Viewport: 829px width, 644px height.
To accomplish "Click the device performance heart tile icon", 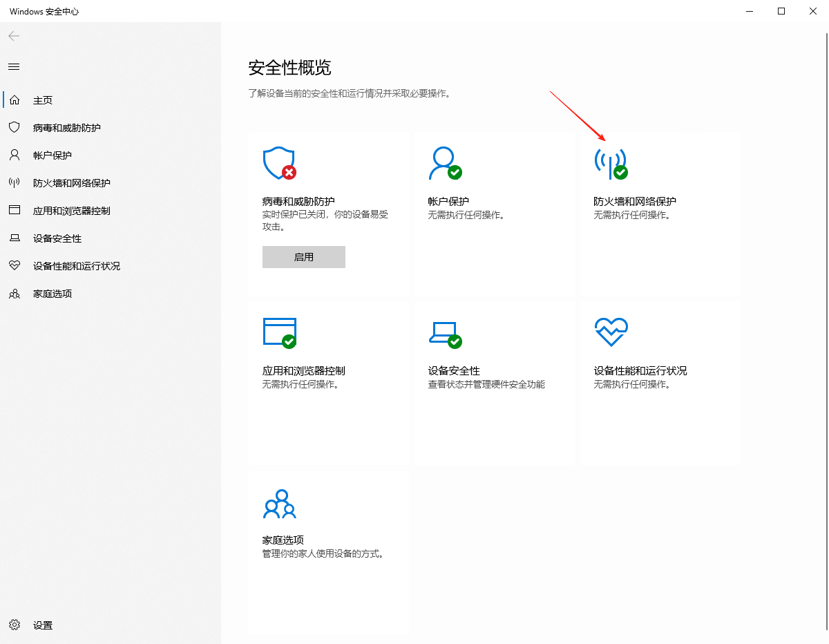I will pyautogui.click(x=611, y=332).
